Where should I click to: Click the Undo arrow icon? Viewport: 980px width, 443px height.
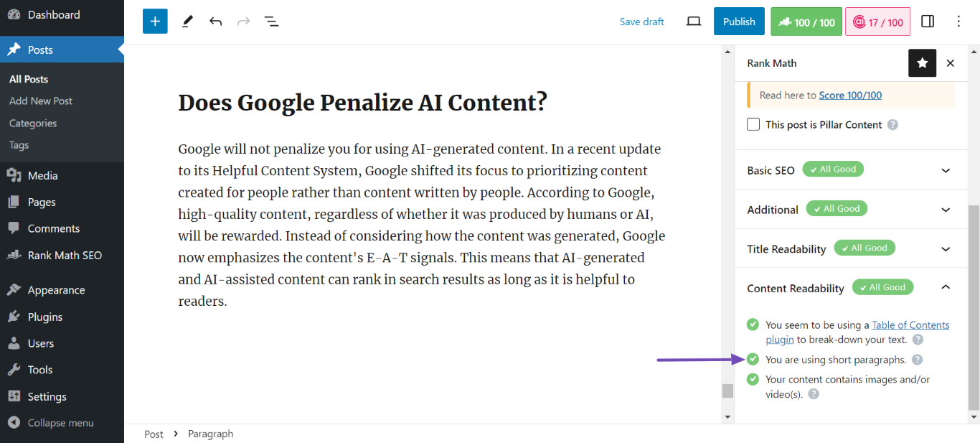215,22
